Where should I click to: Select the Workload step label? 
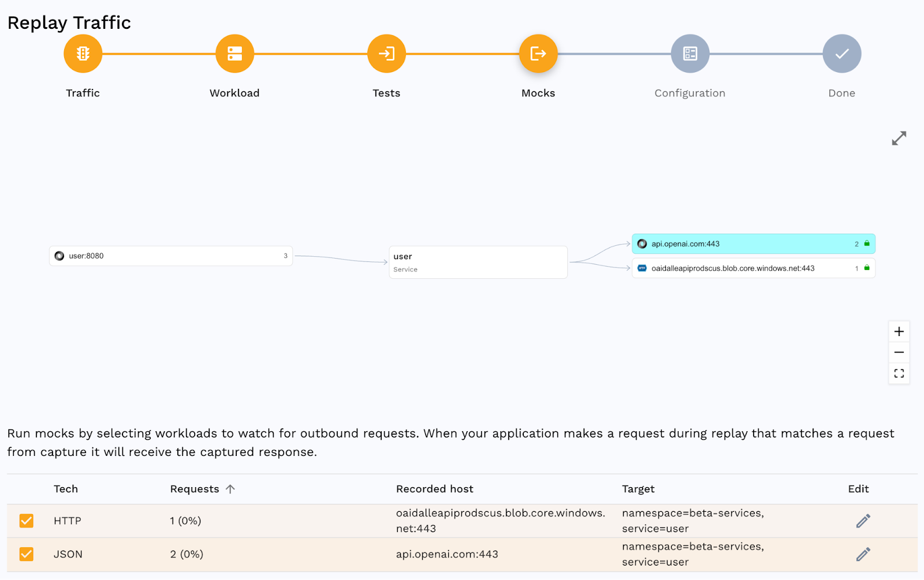coord(234,93)
